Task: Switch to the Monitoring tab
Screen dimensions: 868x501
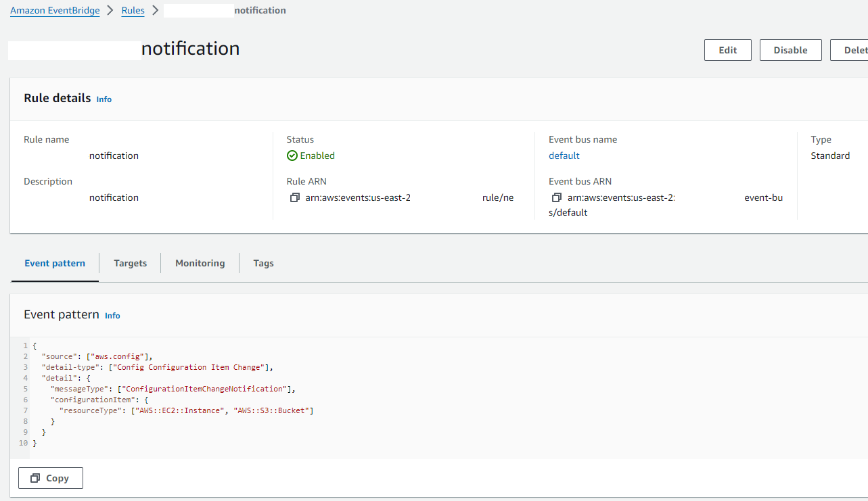Action: tap(200, 263)
